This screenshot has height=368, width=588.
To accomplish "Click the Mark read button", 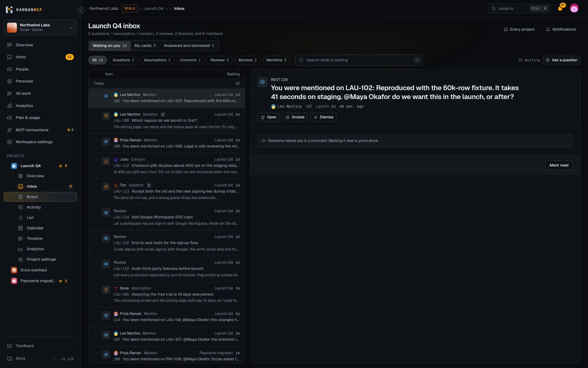I will pos(559,165).
